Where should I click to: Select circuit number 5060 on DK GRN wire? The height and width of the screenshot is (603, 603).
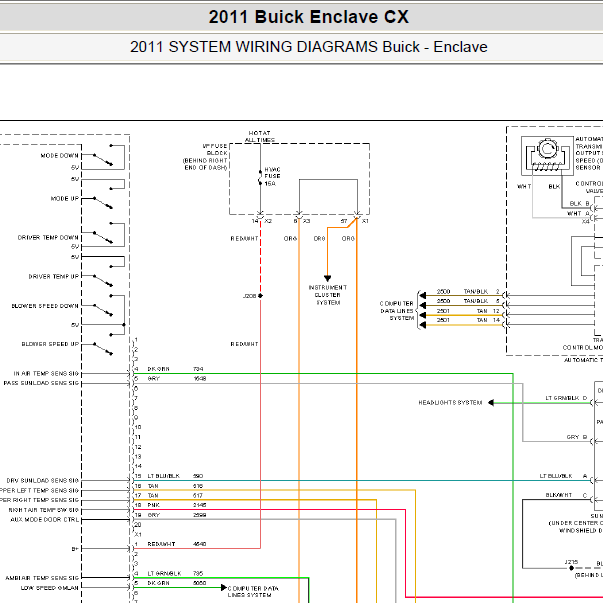pos(200,583)
